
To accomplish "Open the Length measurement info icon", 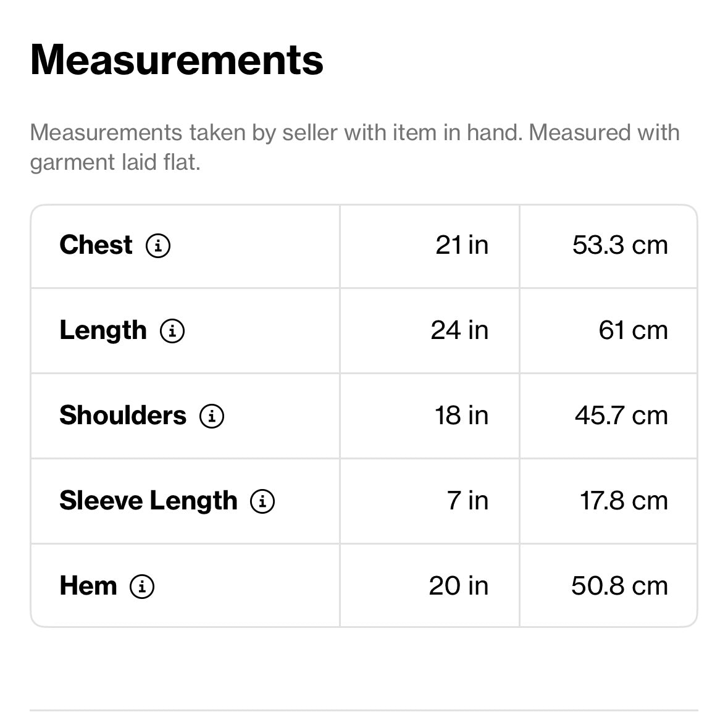I will click(172, 331).
